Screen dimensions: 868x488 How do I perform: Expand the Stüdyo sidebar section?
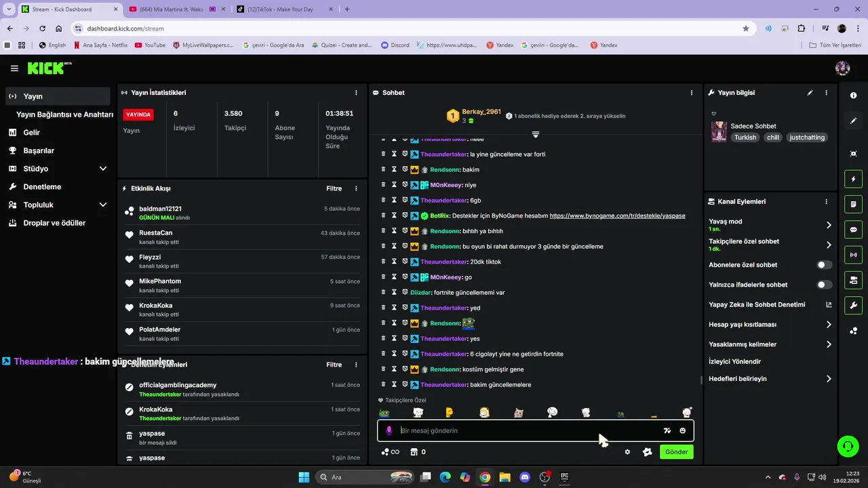coord(103,169)
